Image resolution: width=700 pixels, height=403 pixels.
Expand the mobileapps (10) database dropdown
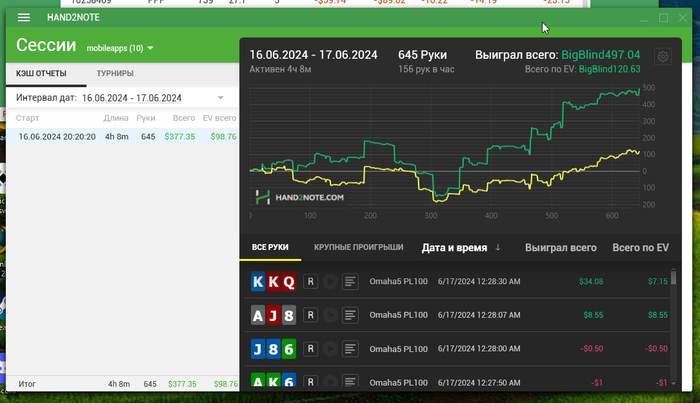pyautogui.click(x=120, y=48)
